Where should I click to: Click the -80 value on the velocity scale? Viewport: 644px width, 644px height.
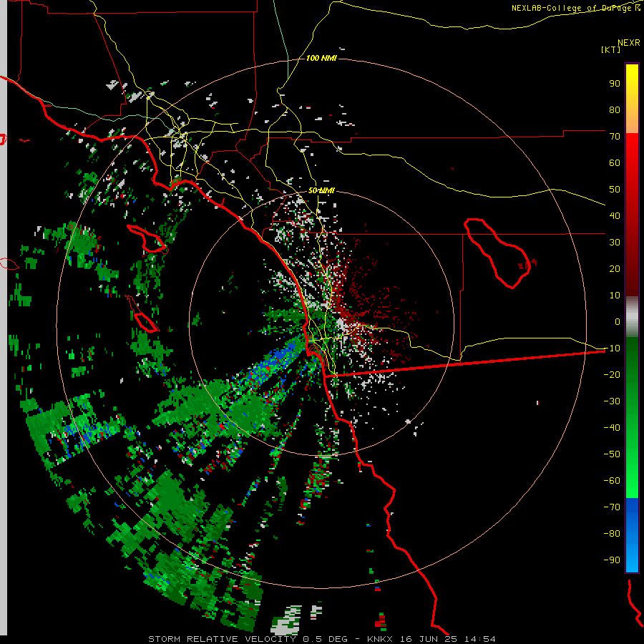[612, 534]
